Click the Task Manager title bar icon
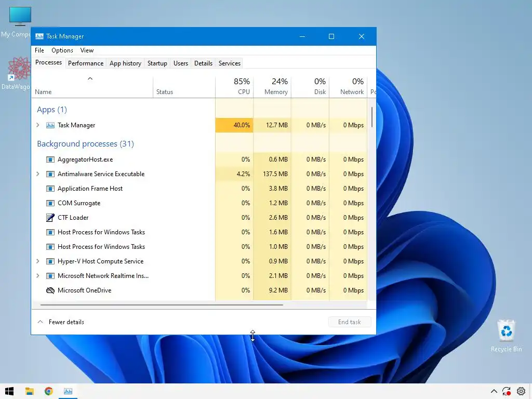The height and width of the screenshot is (399, 532). pyautogui.click(x=39, y=36)
